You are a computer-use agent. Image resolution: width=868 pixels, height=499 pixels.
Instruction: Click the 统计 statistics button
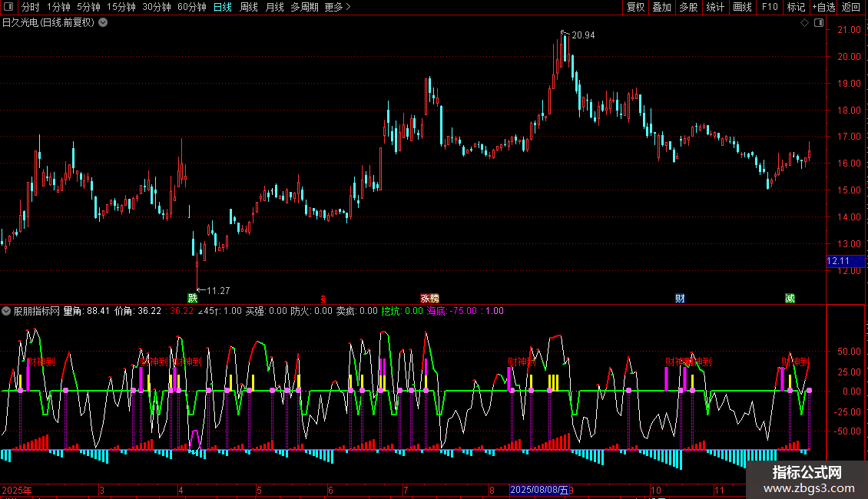(x=715, y=7)
